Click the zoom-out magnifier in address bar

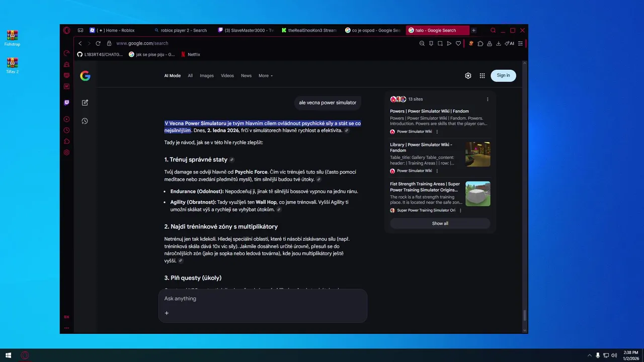[x=422, y=43]
